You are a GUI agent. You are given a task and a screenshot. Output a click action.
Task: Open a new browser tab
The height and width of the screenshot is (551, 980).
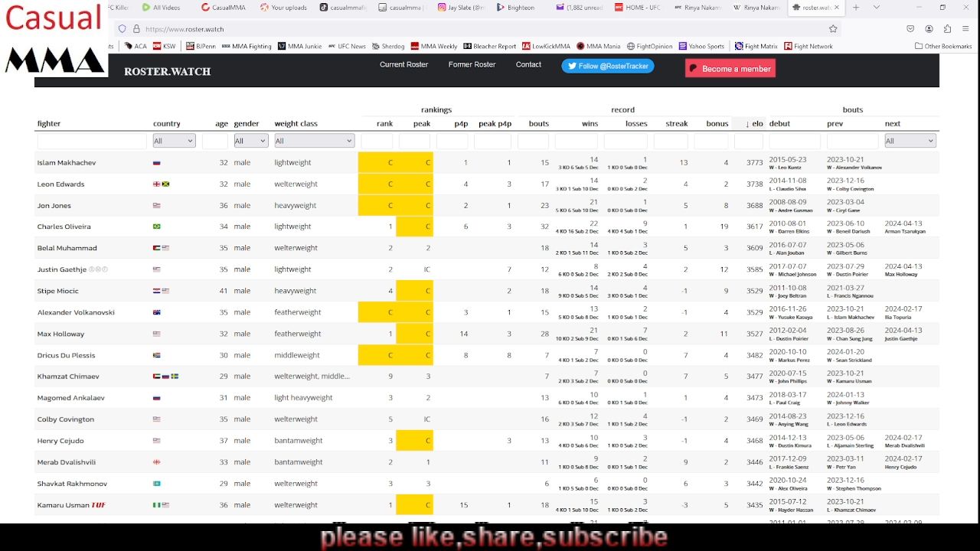[855, 8]
